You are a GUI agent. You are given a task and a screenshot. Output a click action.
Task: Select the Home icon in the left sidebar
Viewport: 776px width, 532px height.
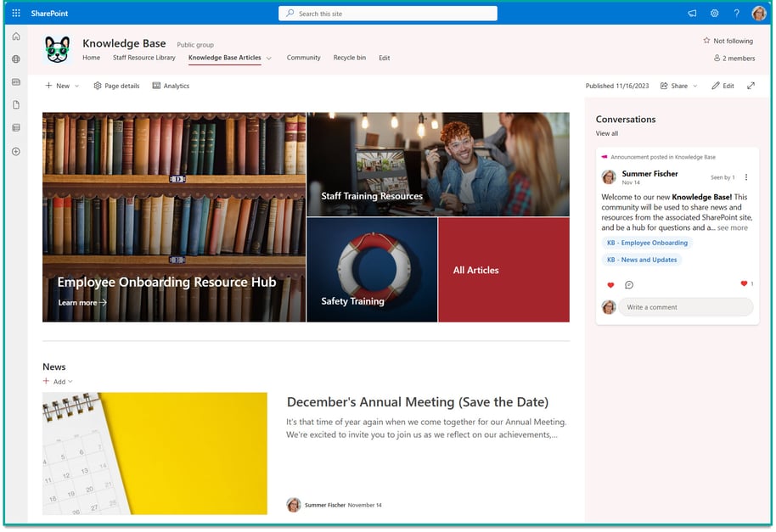pos(15,36)
